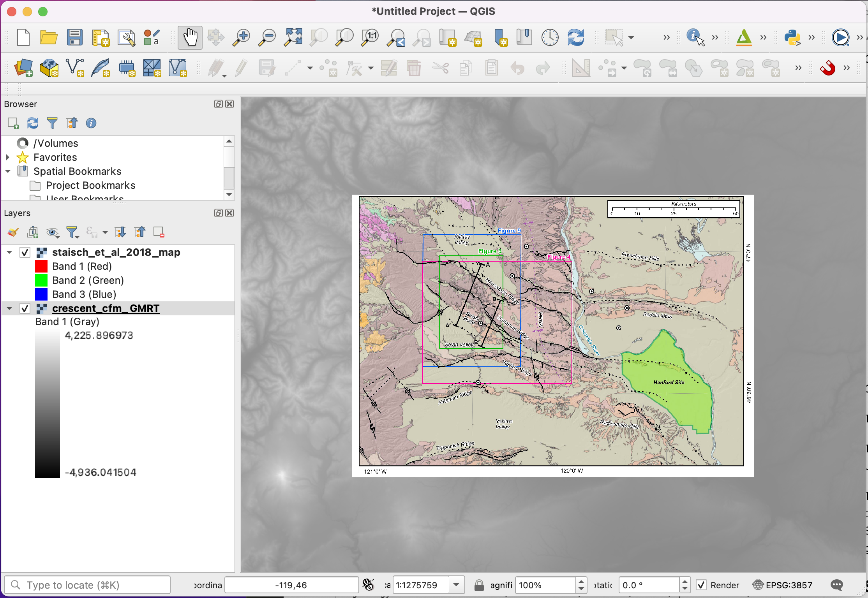Screen dimensions: 868x598
Task: Click the Add Raster Layer icon
Action: pos(152,68)
